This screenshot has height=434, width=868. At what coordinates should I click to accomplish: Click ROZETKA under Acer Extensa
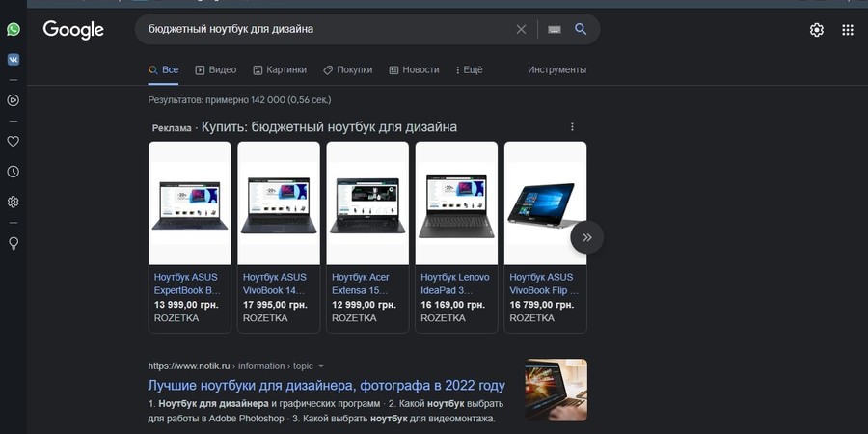coord(354,318)
